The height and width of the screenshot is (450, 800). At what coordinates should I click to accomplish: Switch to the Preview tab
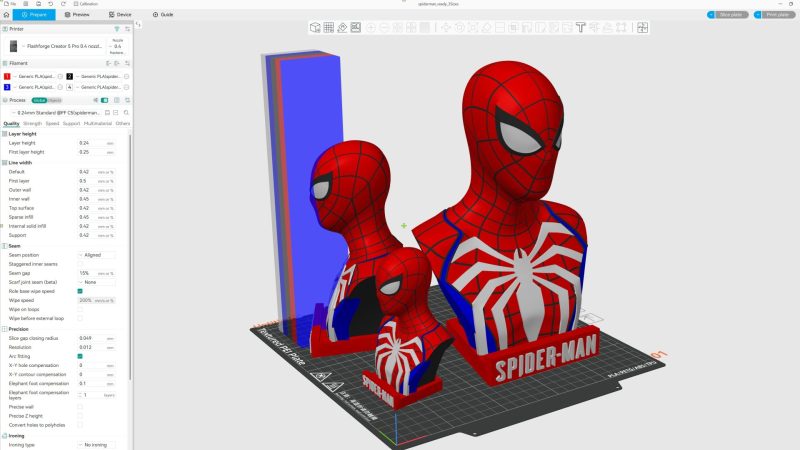77,15
